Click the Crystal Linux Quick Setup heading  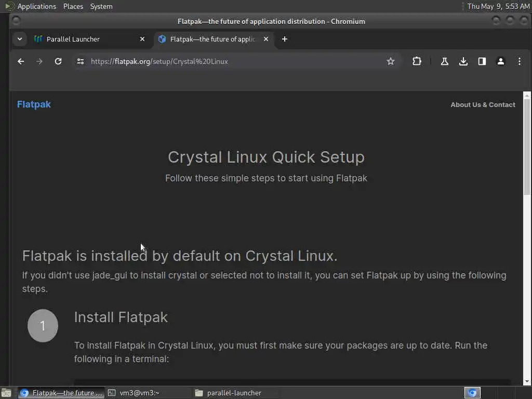(266, 157)
